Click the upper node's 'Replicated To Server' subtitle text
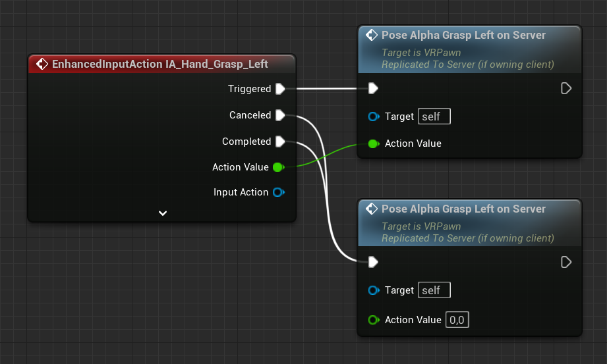The image size is (607, 364). click(468, 65)
